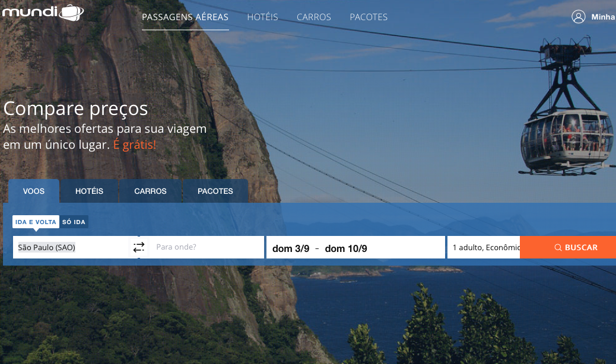Click the Mundi logo

(43, 12)
